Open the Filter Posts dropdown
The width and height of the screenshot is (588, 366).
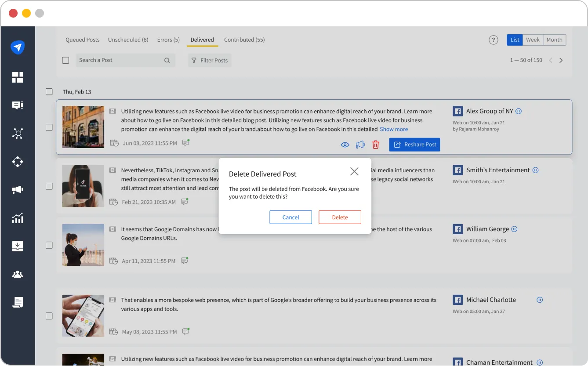210,61
